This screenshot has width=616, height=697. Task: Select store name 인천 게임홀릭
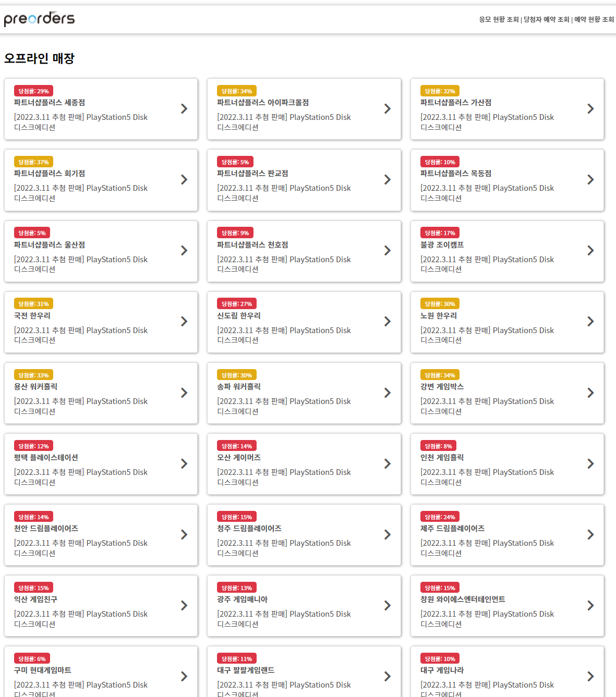pos(442,458)
